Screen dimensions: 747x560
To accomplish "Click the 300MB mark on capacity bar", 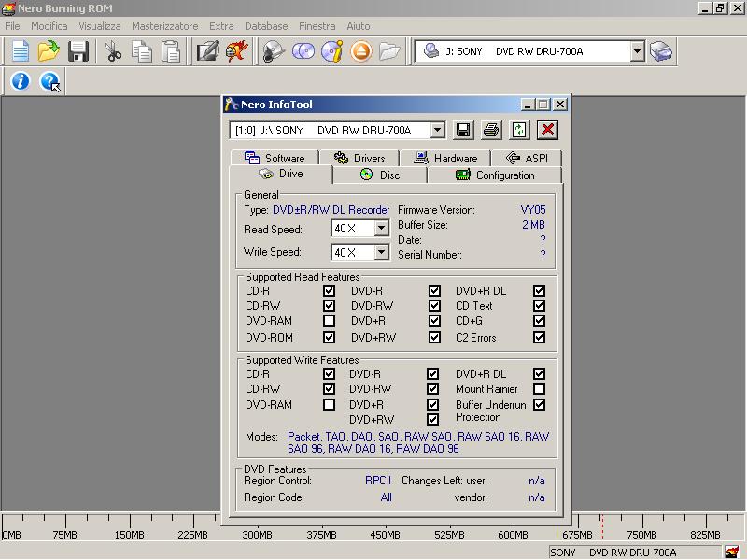I will [257, 535].
